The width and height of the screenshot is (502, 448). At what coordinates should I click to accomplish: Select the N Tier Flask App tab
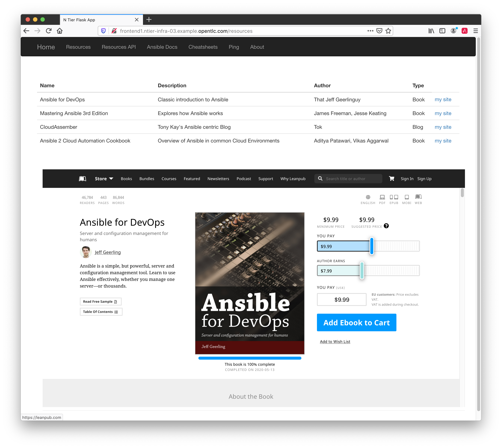click(x=101, y=20)
